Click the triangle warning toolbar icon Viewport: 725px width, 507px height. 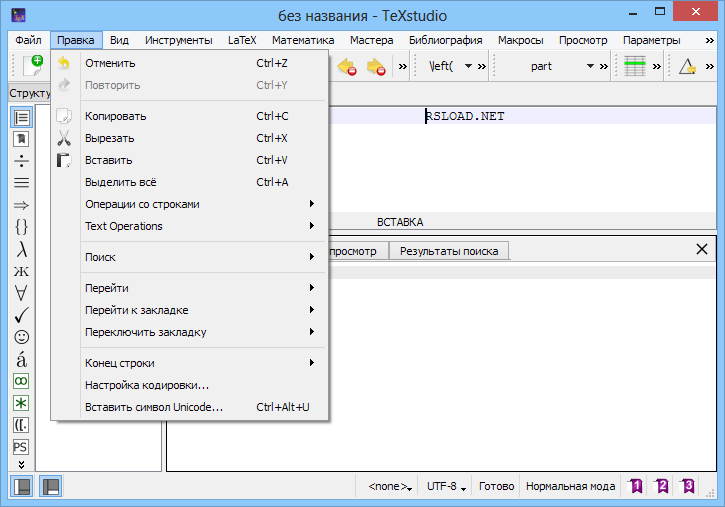click(688, 66)
